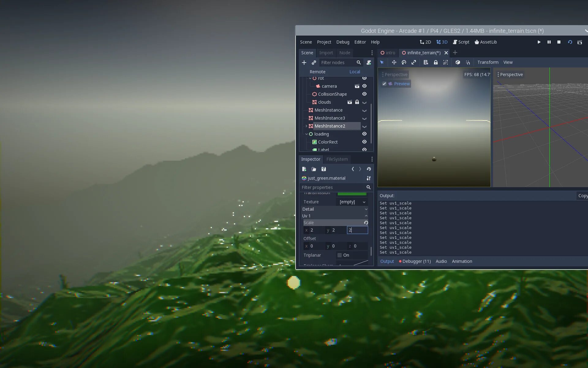Open the Debug menu
Image resolution: width=588 pixels, height=368 pixels.
point(342,42)
